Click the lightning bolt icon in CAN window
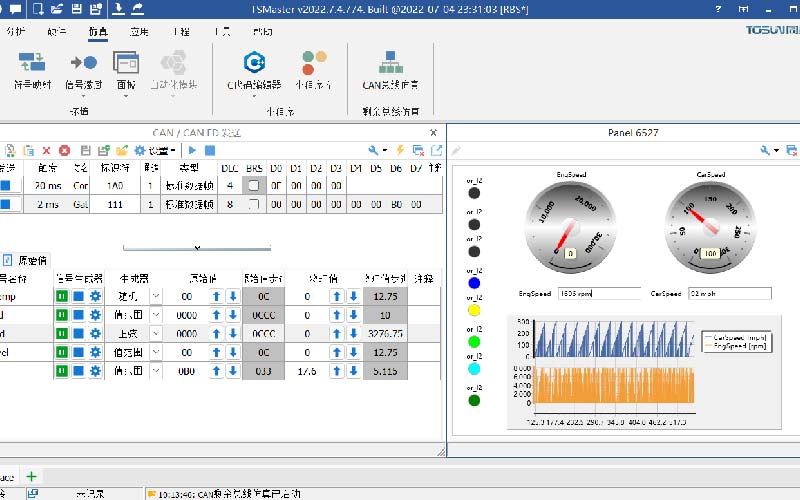This screenshot has height=500, width=800. click(x=400, y=150)
